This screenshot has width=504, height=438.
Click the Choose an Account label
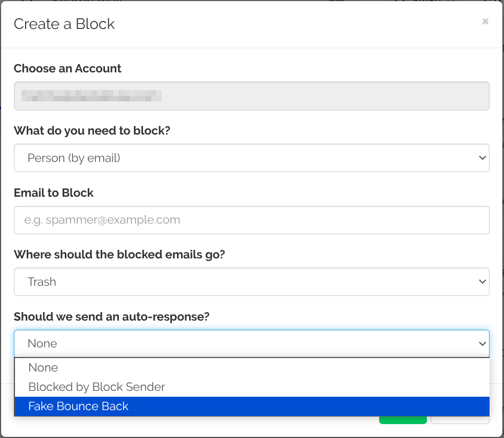[x=67, y=69]
